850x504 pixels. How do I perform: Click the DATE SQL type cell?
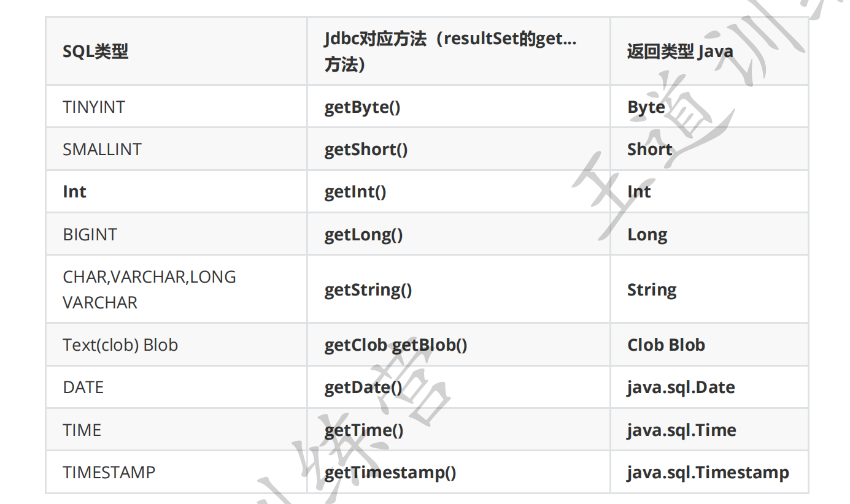pos(176,387)
